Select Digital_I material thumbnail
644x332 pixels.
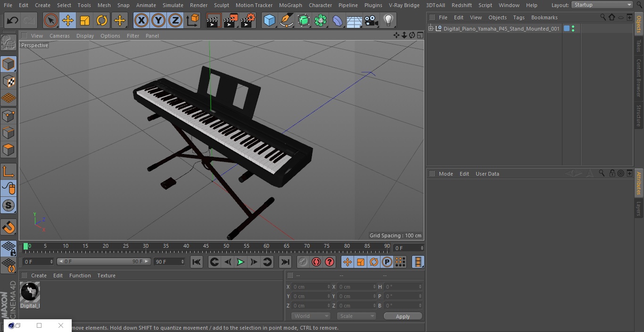coord(30,292)
